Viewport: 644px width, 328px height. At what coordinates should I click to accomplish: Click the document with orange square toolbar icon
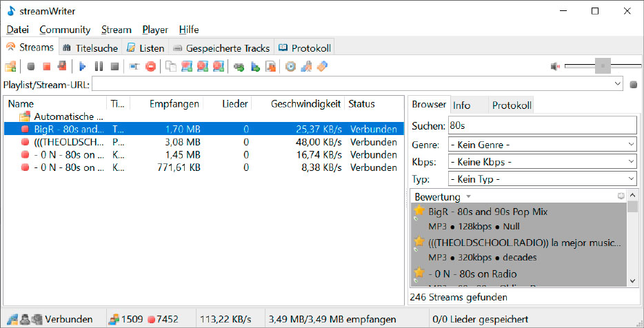pos(271,67)
